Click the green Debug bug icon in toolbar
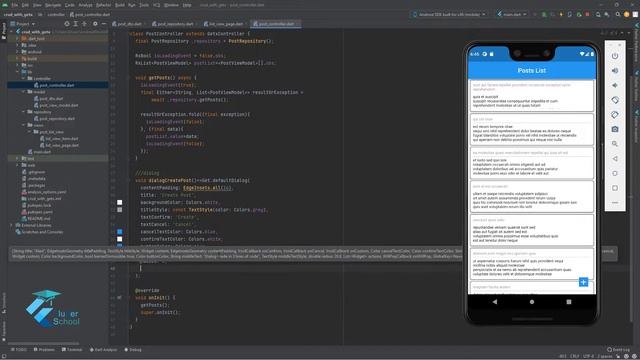 (544, 14)
